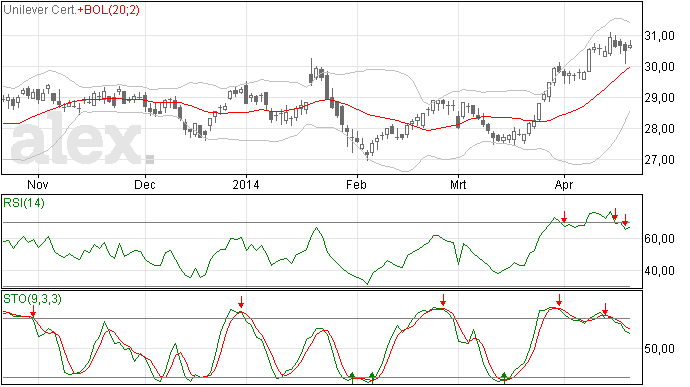Click the Dec date axis label
This screenshot has width=690, height=387.
[x=145, y=184]
